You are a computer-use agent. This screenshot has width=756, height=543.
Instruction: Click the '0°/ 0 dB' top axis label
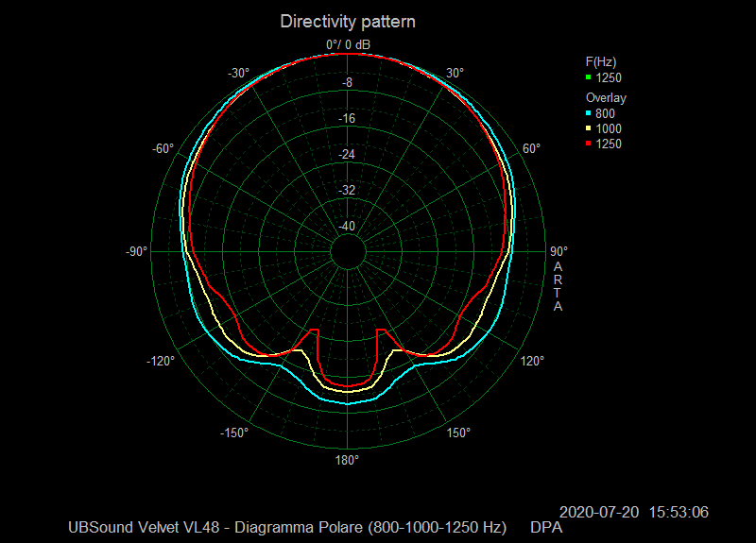348,44
